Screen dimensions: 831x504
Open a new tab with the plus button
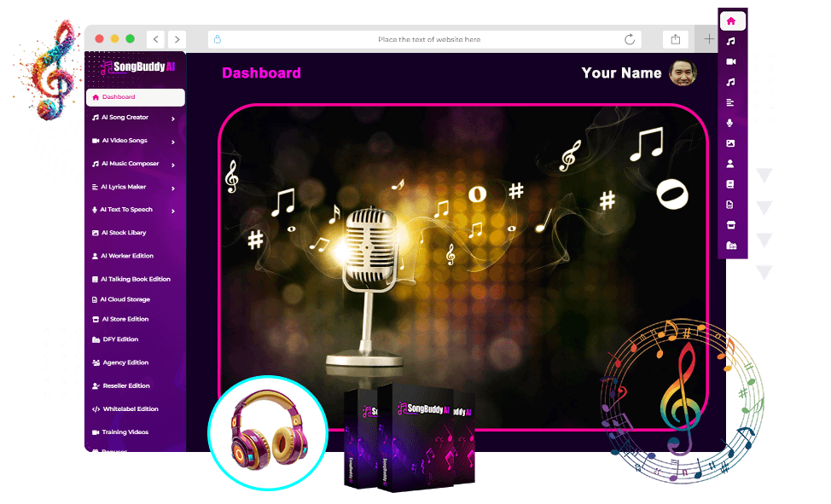click(709, 39)
